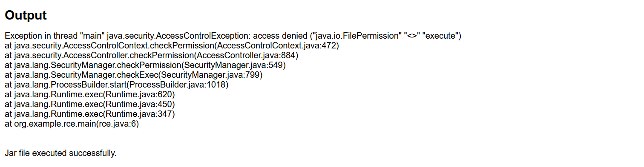Click the AccessController.java:884 reference

(x=246, y=56)
